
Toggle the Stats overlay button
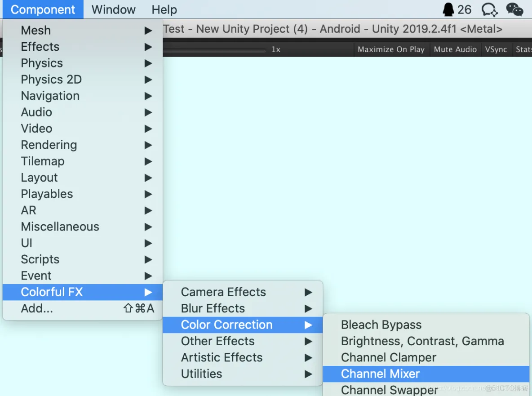[x=523, y=49]
